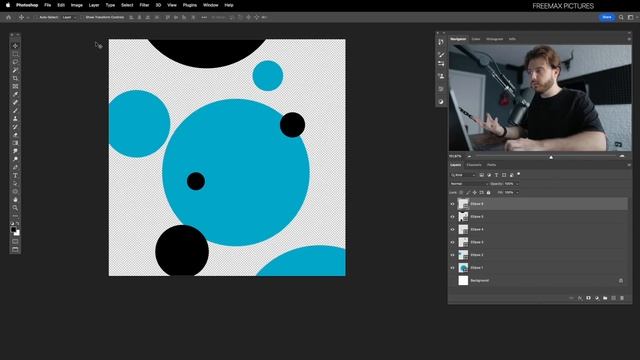Click the foreground/background color swatches

[x=15, y=231]
